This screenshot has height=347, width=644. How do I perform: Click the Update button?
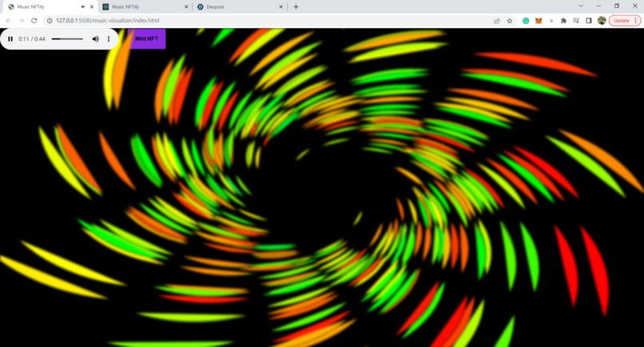pyautogui.click(x=622, y=21)
